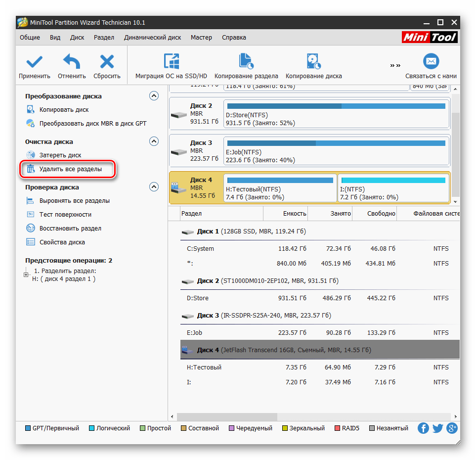Viewport: 476px width, 460px height.
Task: Click the GPT/Первичный legend color swatch
Action: [x=28, y=428]
